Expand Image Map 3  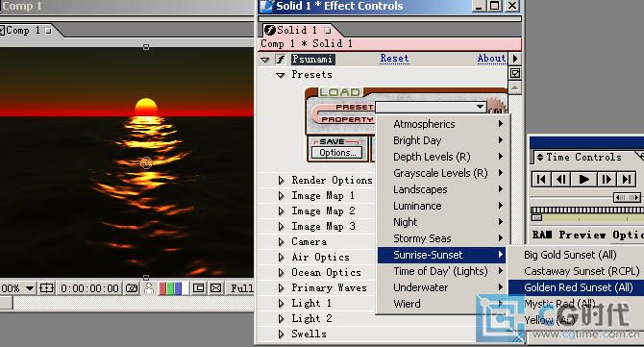pyautogui.click(x=281, y=227)
